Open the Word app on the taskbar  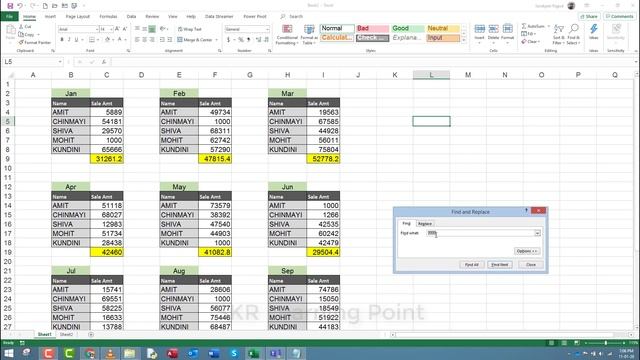pos(214,353)
